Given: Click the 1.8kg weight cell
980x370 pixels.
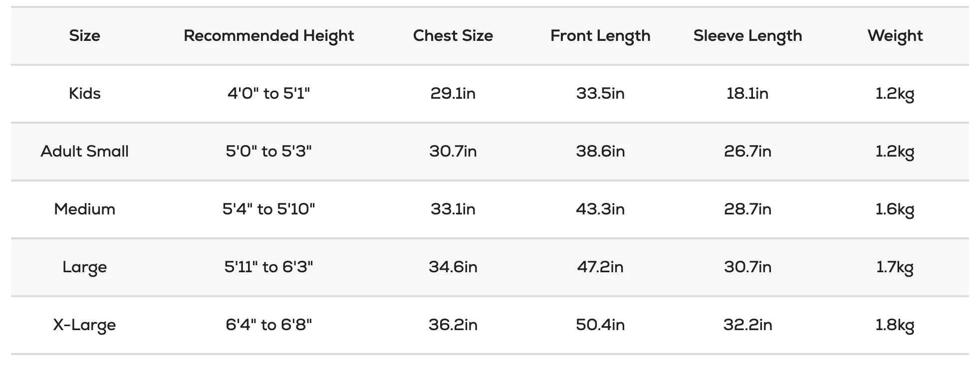Looking at the screenshot, I should tap(895, 325).
